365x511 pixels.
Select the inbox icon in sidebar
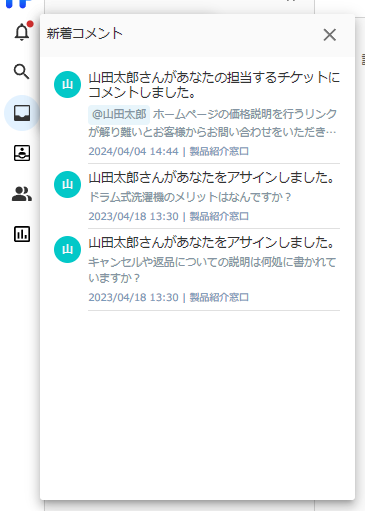[22, 113]
